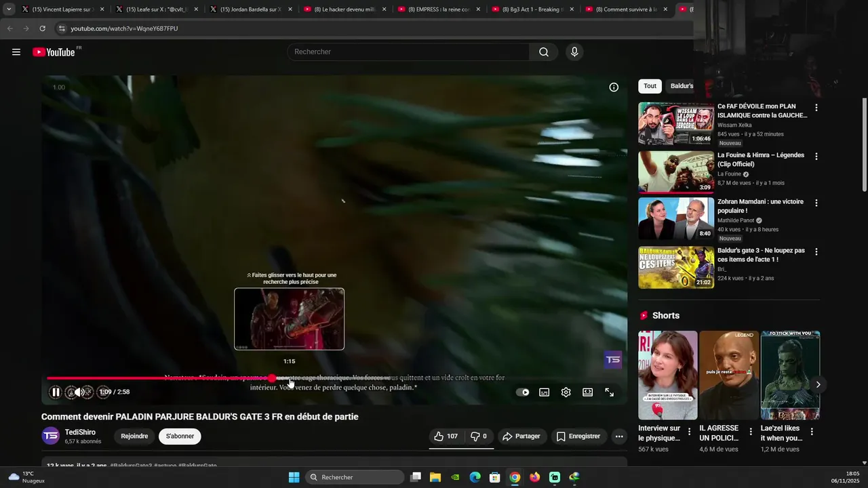Viewport: 868px width, 488px height.
Task: Select the Baldur's filter chip
Action: (682, 86)
